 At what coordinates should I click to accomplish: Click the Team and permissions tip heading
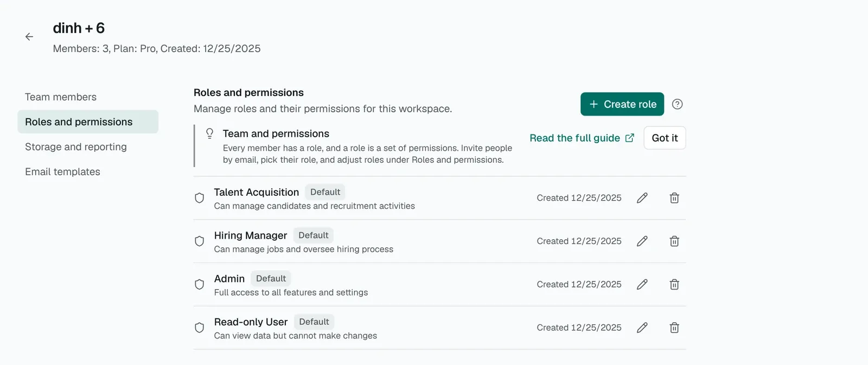276,133
